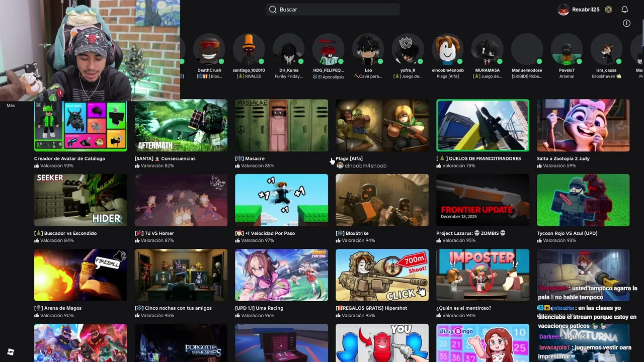The height and width of the screenshot is (362, 644).
Task: Open Creador de Avatar de Catálogo thumbnail
Action: pyautogui.click(x=80, y=125)
